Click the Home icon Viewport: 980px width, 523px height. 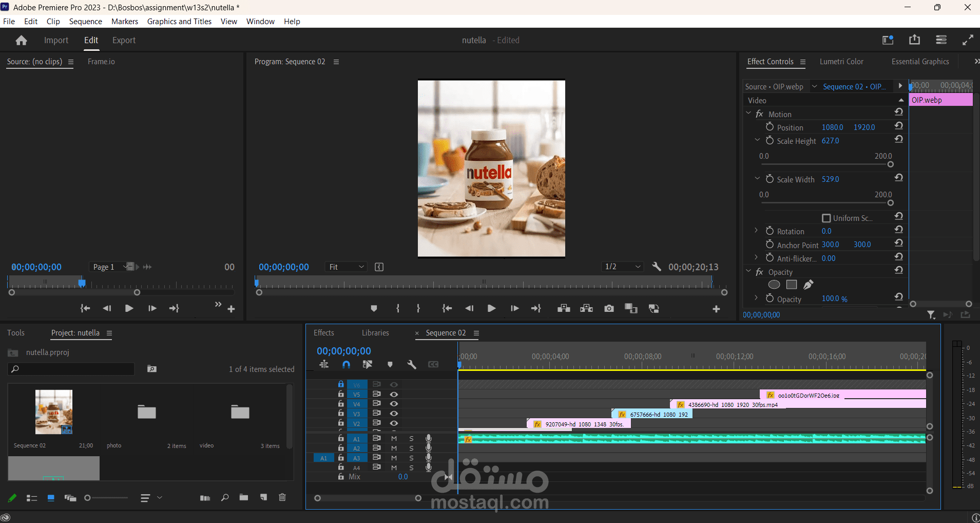click(x=21, y=40)
